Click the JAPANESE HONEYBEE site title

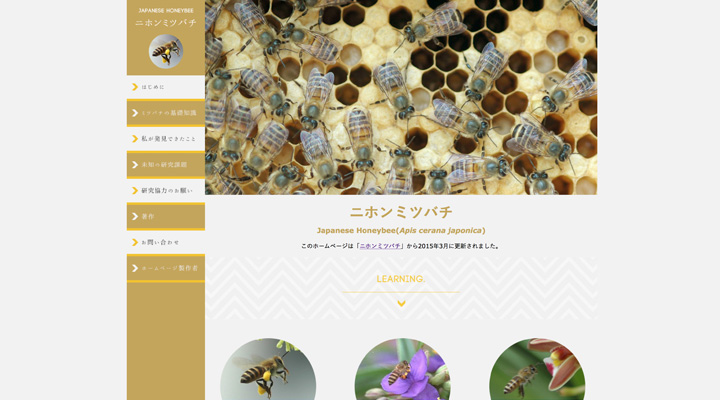166,11
